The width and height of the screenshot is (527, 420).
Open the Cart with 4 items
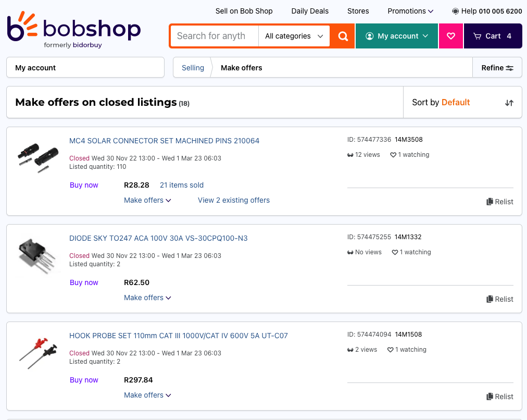pyautogui.click(x=493, y=36)
